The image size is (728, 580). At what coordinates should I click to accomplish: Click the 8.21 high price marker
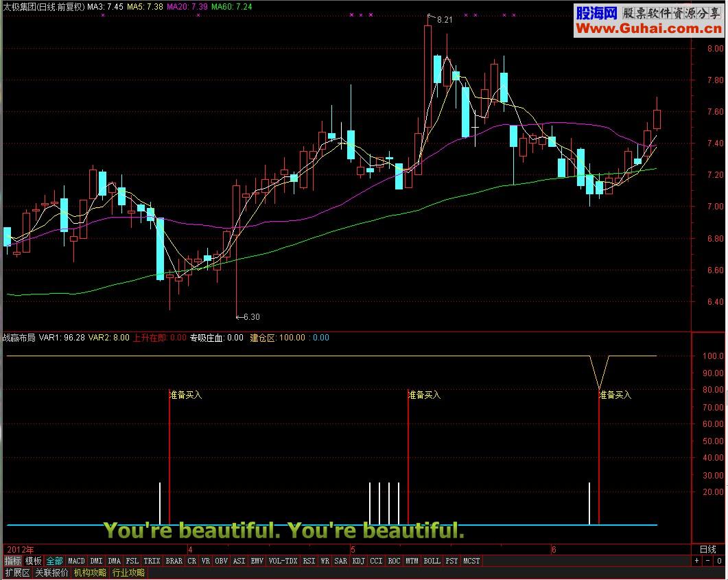click(445, 19)
